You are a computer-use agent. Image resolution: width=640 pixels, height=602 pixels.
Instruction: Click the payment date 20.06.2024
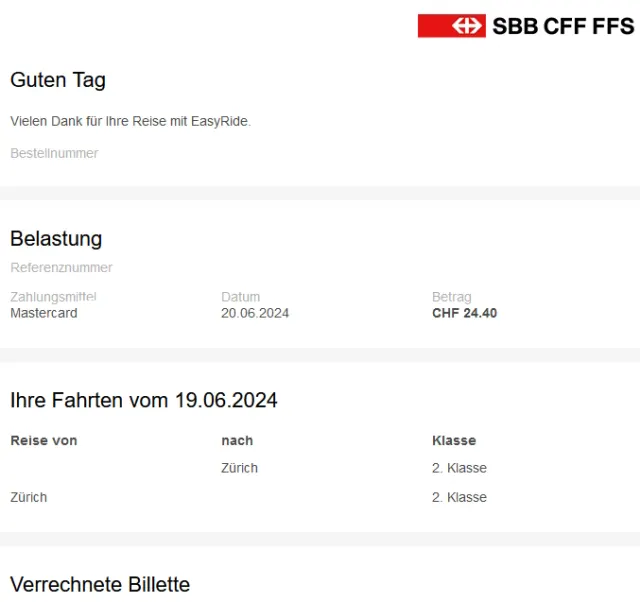pos(255,313)
